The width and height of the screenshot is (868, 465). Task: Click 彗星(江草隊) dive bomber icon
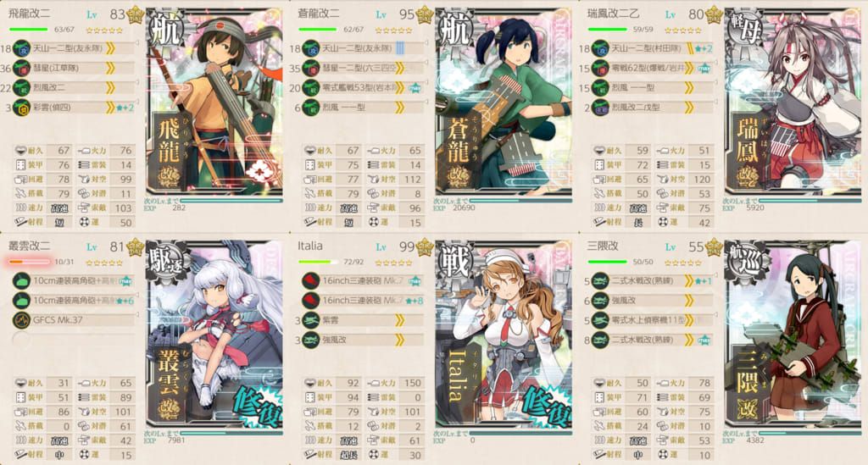pos(21,69)
